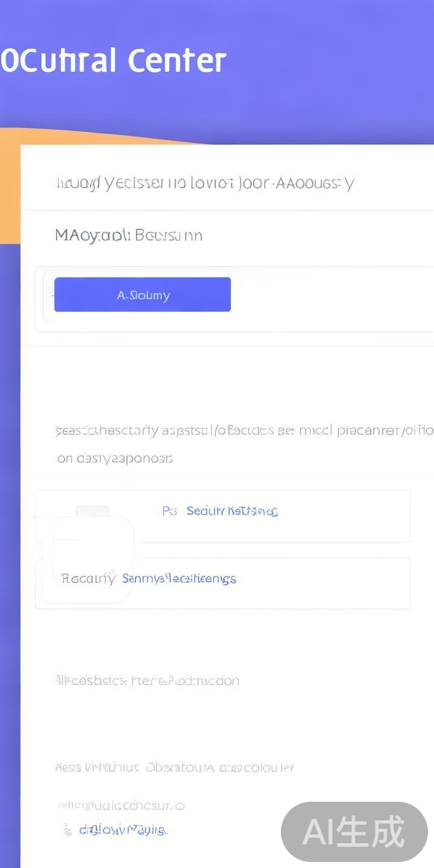The height and width of the screenshot is (868, 434).
Task: Open the blue Sedulty link in first card
Action: [232, 511]
